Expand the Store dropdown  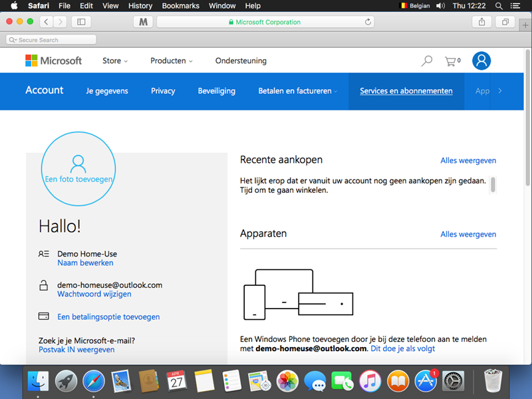[x=115, y=61]
